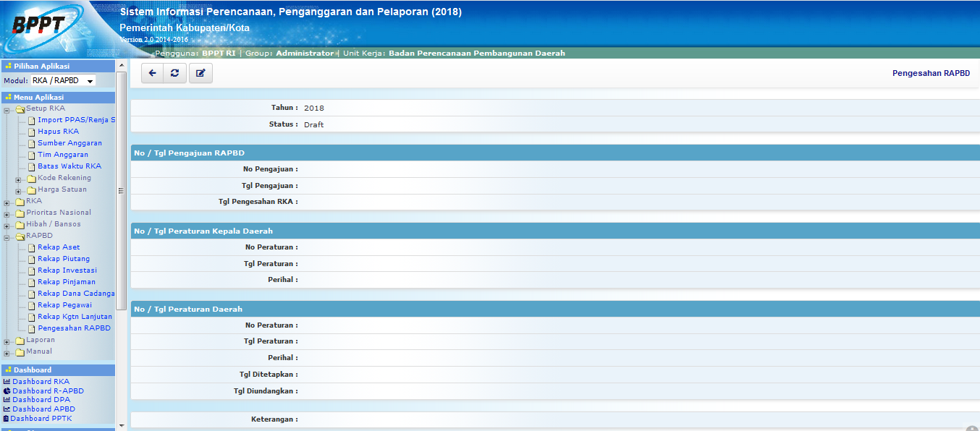Click the Dashboard R-APBD pie icon
The height and width of the screenshot is (431, 980).
click(7, 391)
